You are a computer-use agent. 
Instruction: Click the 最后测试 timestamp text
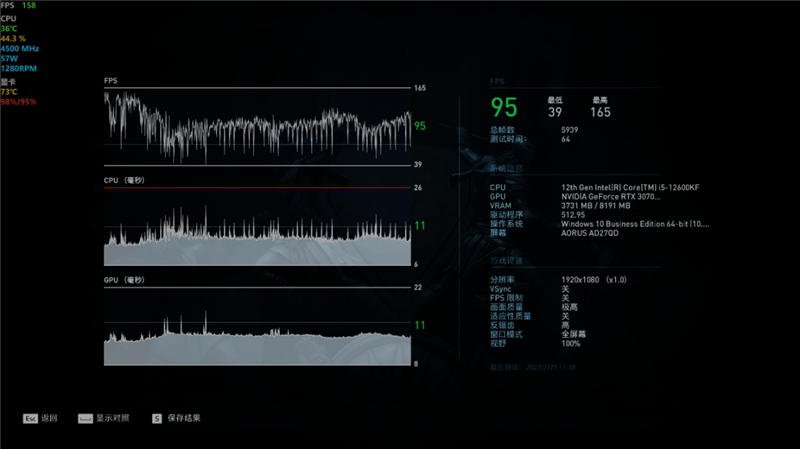(x=533, y=367)
